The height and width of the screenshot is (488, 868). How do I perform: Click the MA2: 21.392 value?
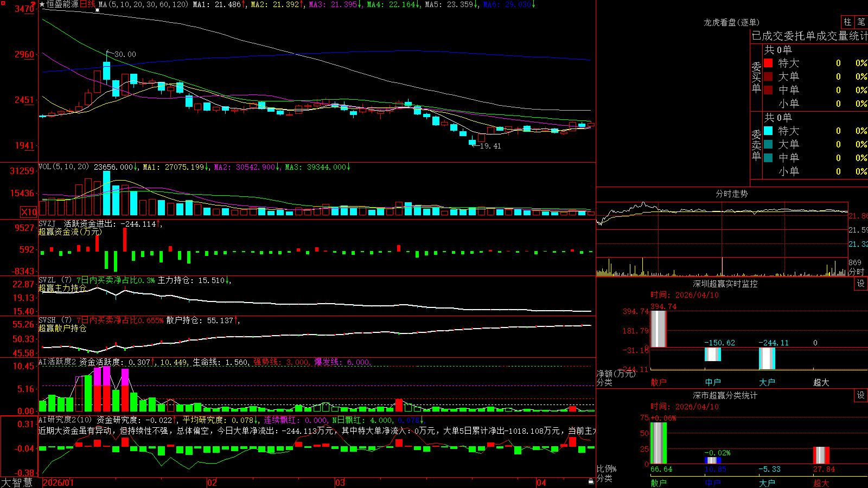pos(275,4)
